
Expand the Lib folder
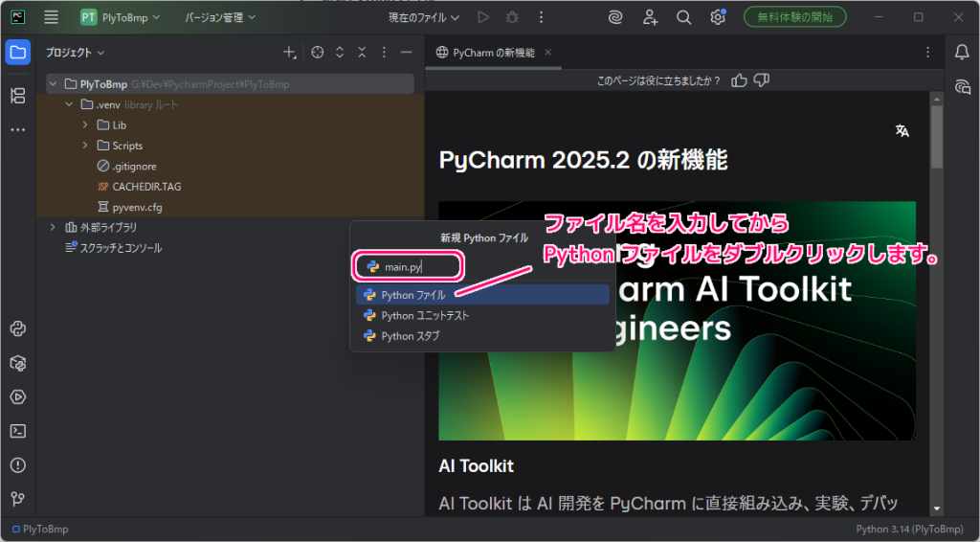(x=85, y=125)
